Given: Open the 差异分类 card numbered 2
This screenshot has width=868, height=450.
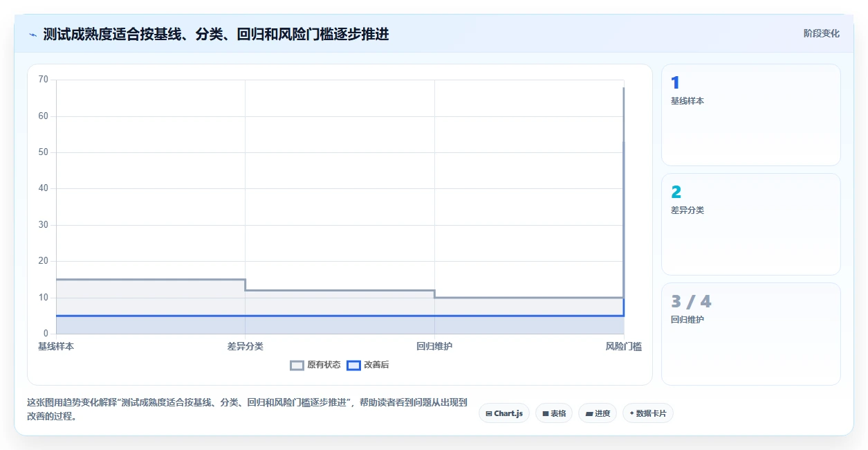Looking at the screenshot, I should (751, 224).
